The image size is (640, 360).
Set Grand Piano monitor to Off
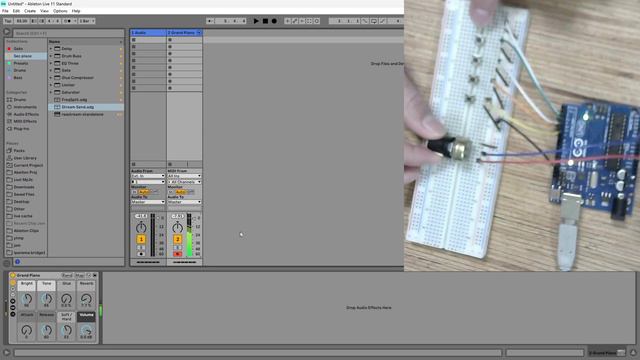coord(191,192)
